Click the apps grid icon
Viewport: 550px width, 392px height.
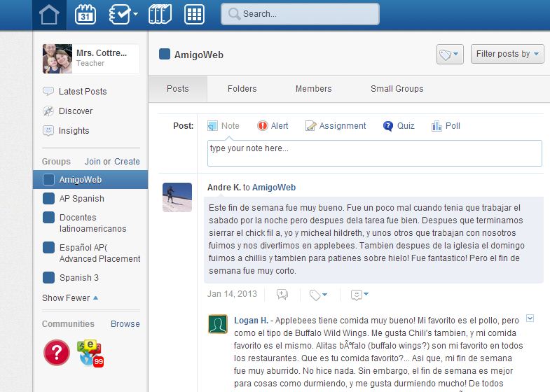click(194, 14)
